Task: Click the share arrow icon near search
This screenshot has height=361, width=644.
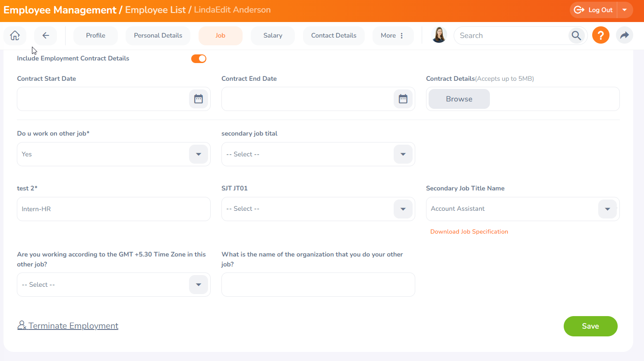Action: 624,35
